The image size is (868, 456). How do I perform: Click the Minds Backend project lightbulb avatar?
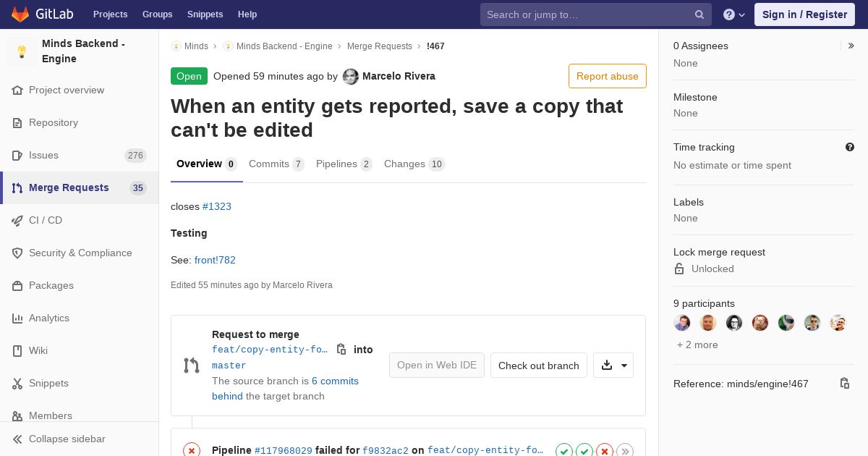(x=22, y=51)
